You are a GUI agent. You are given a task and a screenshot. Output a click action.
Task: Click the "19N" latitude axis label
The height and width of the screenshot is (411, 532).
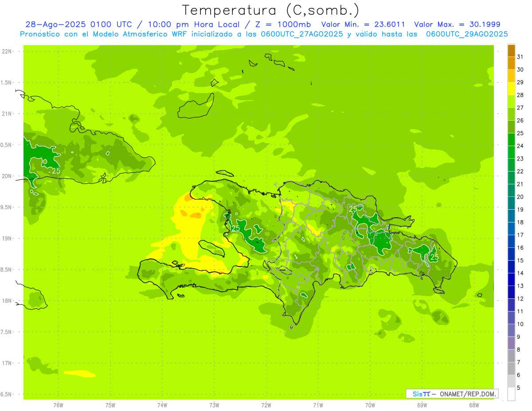click(8, 238)
